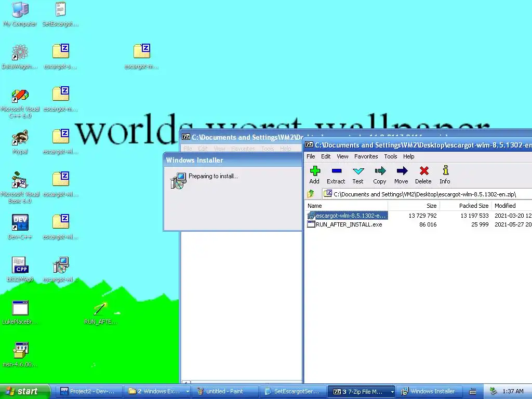Switch to untitled - Paint taskbar button
This screenshot has height=399, width=532.
pyautogui.click(x=224, y=391)
